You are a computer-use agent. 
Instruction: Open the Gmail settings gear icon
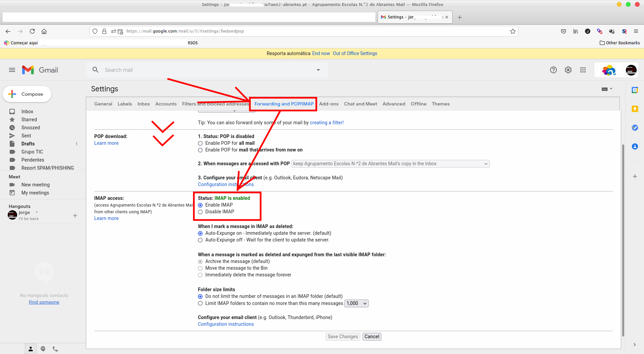568,70
